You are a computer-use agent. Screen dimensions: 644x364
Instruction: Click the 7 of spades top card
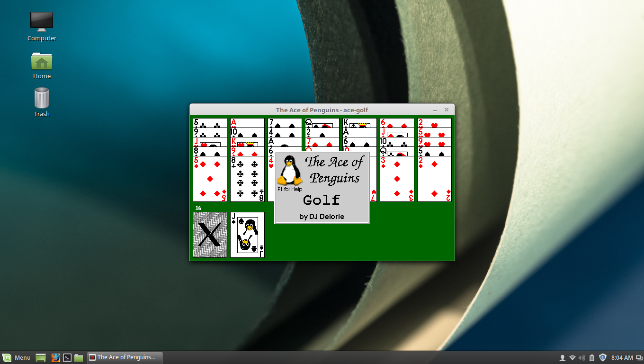(x=285, y=123)
